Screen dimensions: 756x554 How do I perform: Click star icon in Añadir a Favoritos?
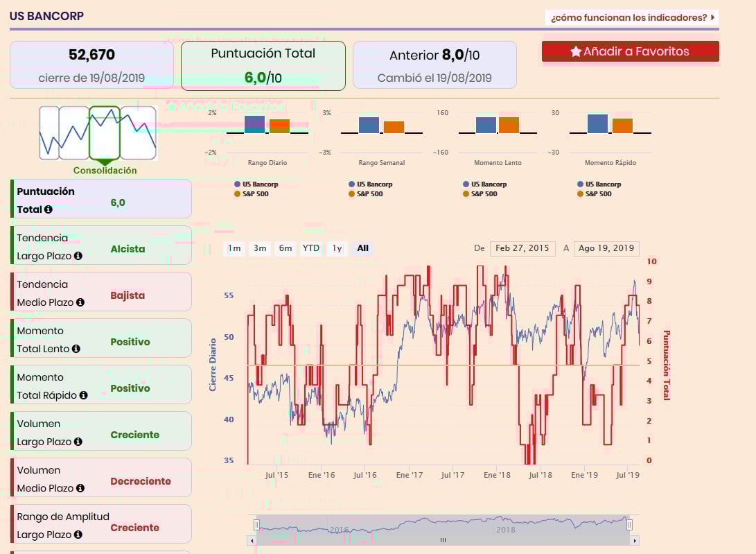(576, 51)
